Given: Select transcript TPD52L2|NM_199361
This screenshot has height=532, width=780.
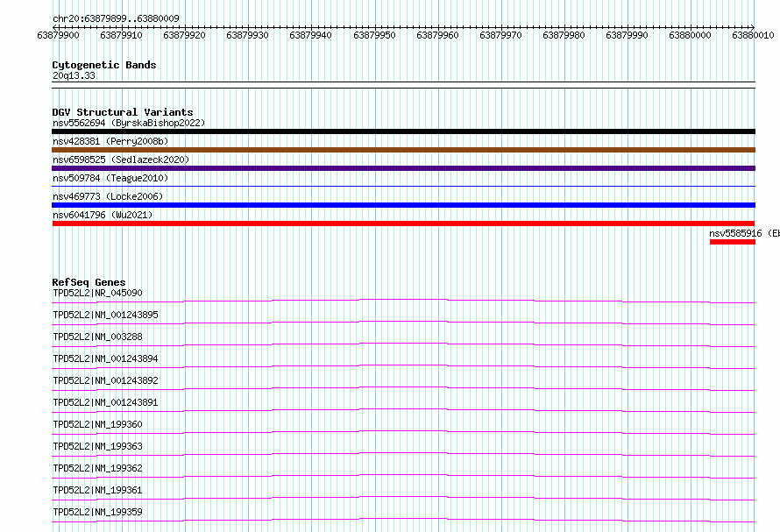Looking at the screenshot, I should coord(97,490).
